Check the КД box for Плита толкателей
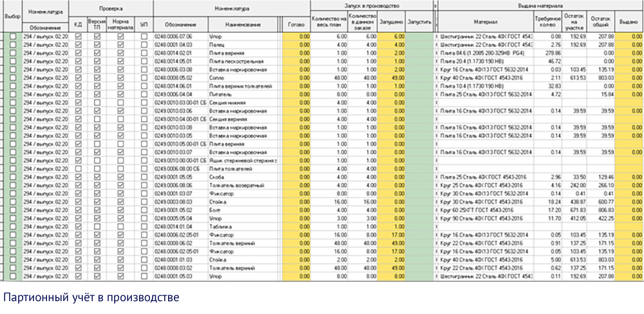644x314 pixels. tap(79, 169)
